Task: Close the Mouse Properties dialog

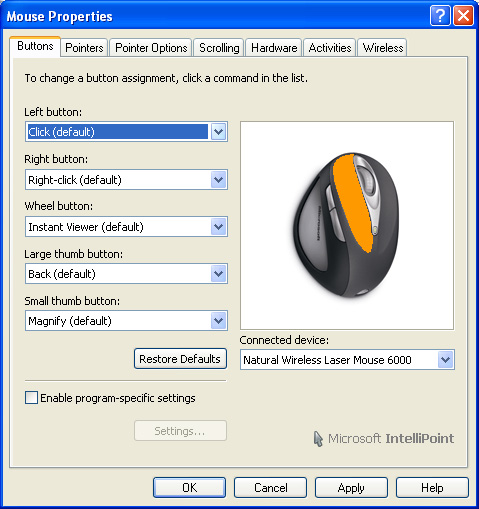Action: [463, 16]
